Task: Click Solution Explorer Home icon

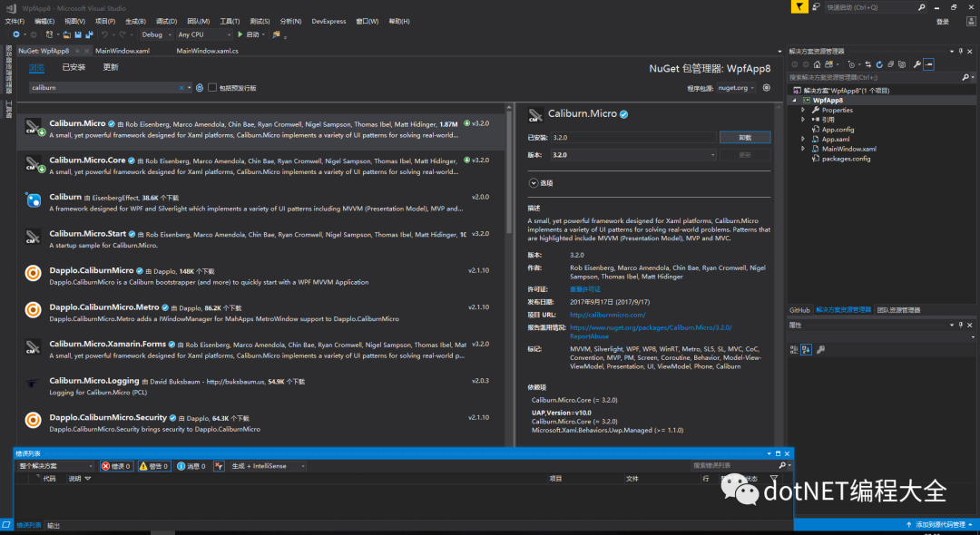Action: (x=817, y=64)
